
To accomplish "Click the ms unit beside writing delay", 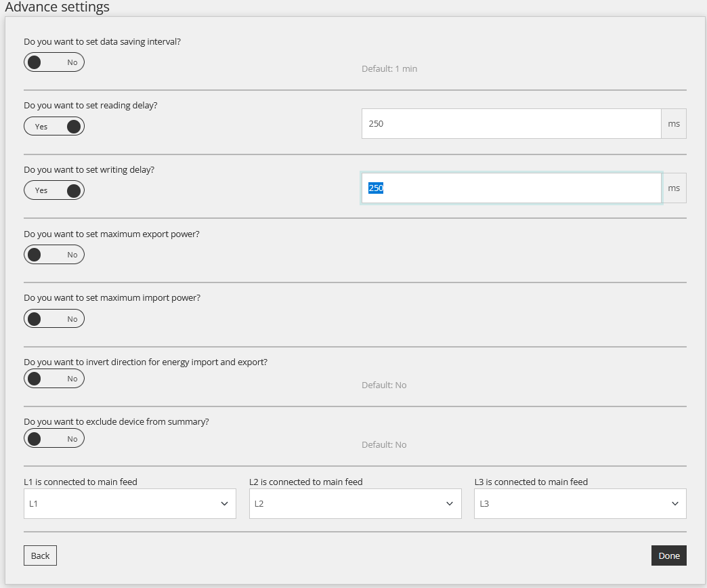I will point(674,188).
